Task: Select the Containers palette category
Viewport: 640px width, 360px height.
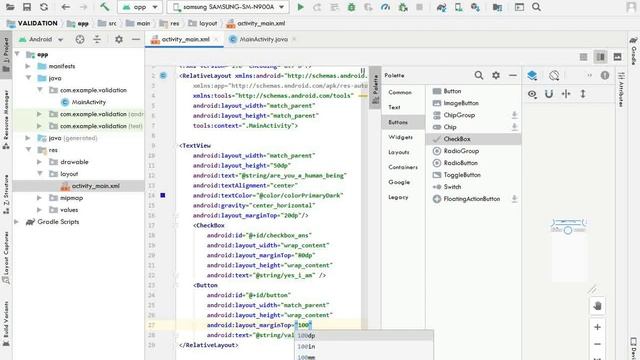Action: click(403, 167)
